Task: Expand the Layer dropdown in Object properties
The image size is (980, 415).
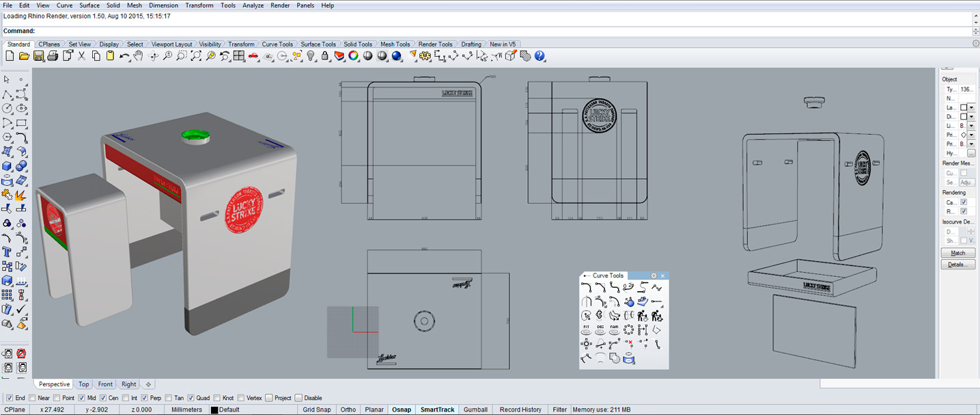Action: click(x=971, y=108)
